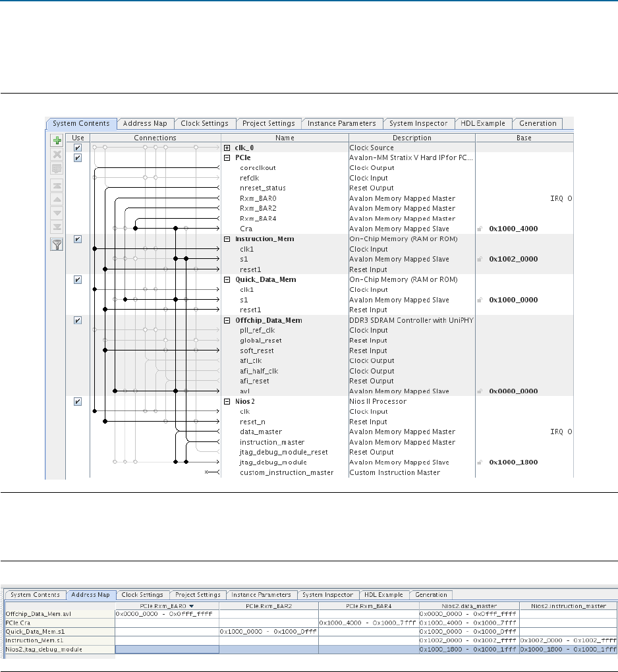The height and width of the screenshot is (672, 618).
Task: Collapse the Instruction_Mem component tree
Action: [227, 239]
